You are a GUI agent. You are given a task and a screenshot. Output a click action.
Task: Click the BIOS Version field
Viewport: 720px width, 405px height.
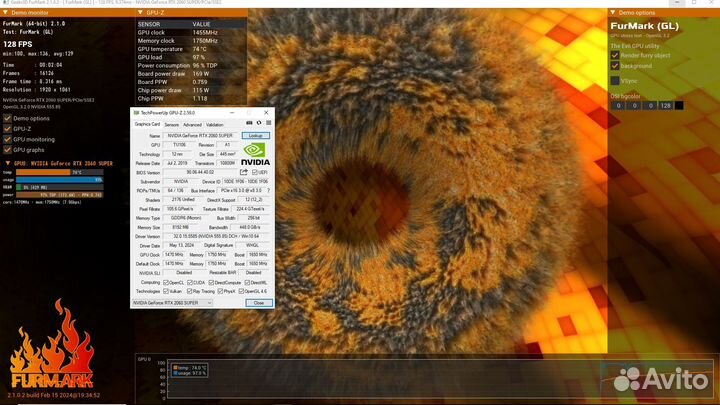point(200,172)
